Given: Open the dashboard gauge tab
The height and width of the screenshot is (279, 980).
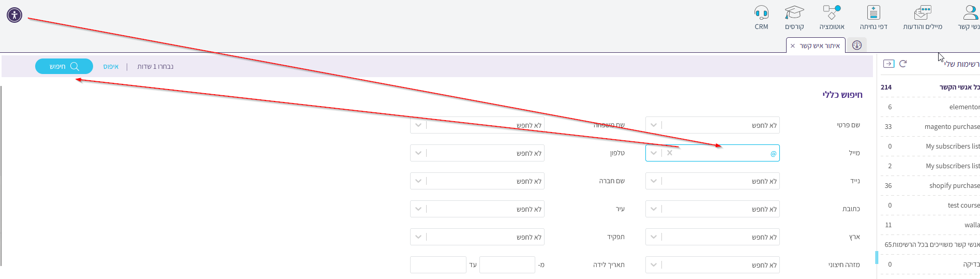Looking at the screenshot, I should click(857, 46).
